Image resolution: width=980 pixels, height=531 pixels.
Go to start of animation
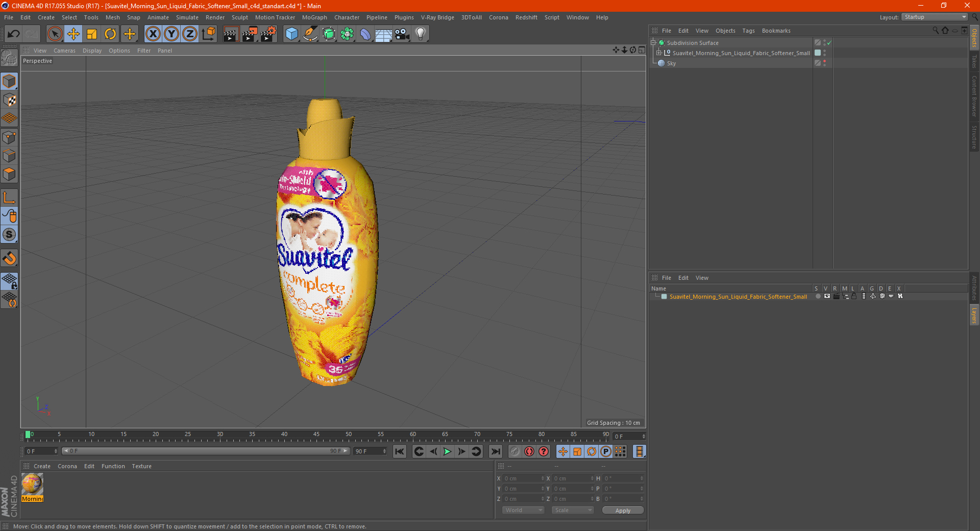point(400,451)
